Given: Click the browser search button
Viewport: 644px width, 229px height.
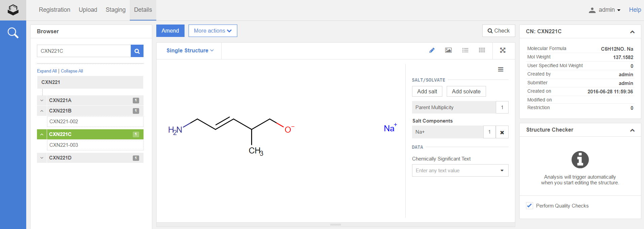Looking at the screenshot, I should coord(137,51).
